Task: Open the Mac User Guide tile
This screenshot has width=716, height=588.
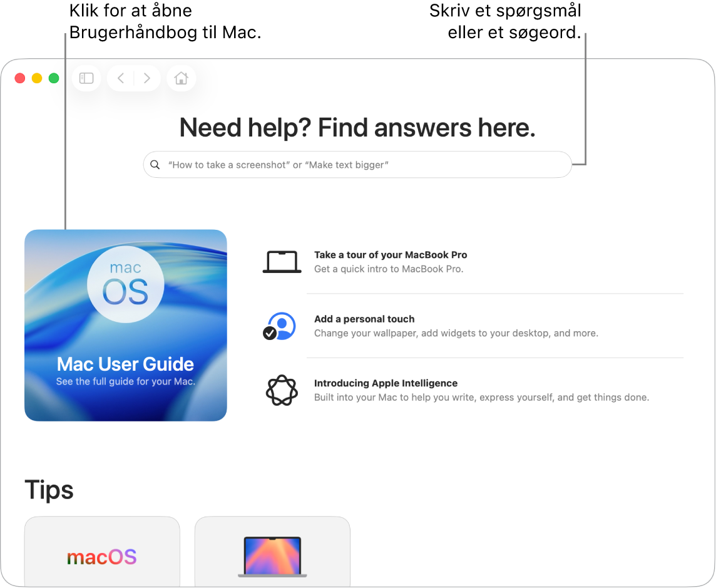Action: point(126,325)
